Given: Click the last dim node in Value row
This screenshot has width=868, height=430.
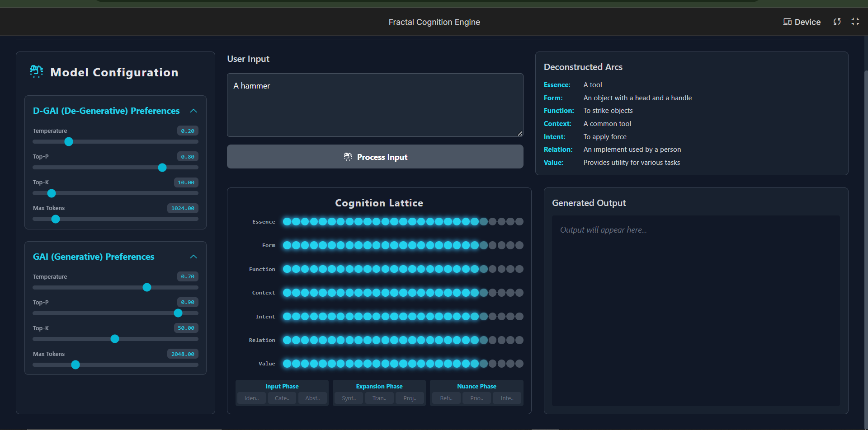Looking at the screenshot, I should tap(519, 364).
